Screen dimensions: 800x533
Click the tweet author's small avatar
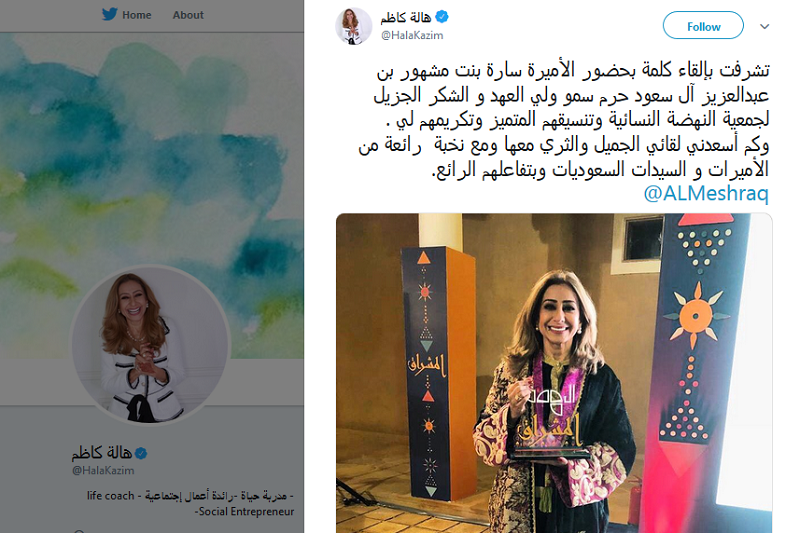(x=354, y=26)
